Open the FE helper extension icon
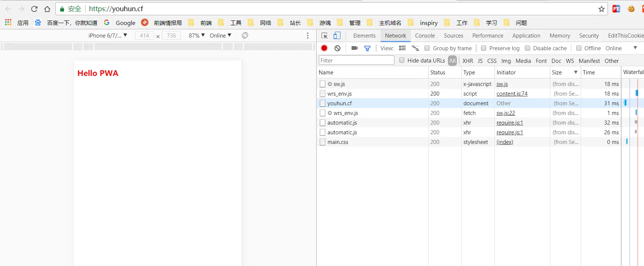 [616, 9]
